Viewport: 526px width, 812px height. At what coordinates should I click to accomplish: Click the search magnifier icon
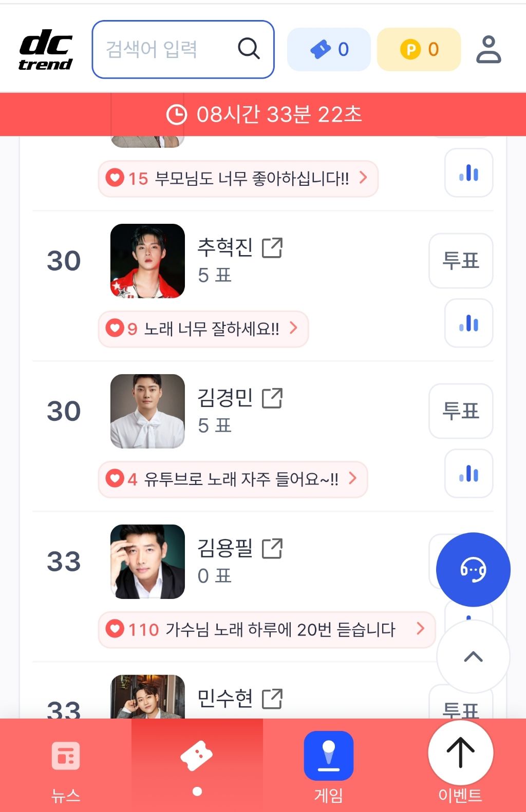point(249,49)
